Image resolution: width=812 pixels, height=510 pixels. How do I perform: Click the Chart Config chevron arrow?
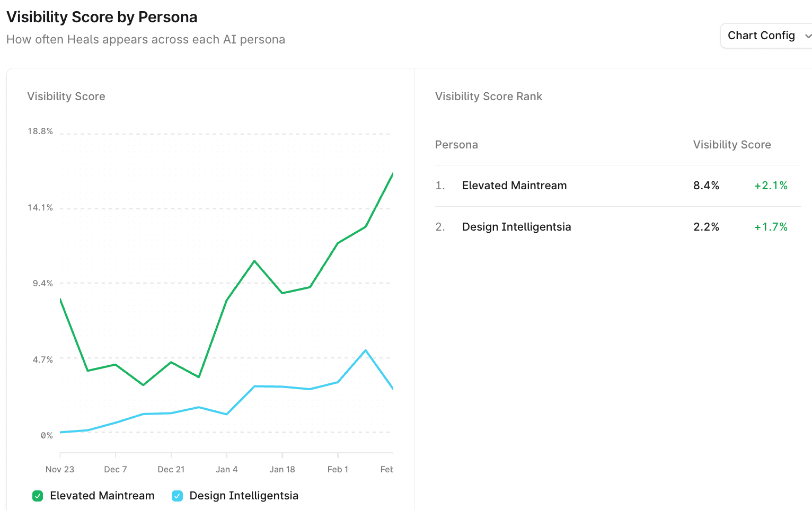click(x=808, y=36)
